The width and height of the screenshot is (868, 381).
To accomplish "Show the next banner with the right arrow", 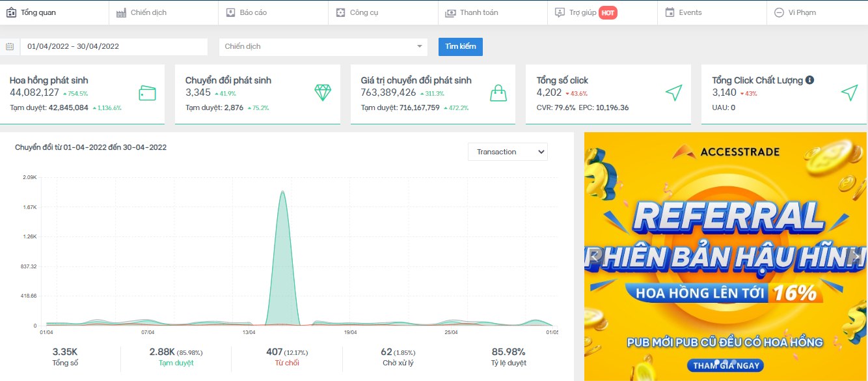I will pos(855,257).
